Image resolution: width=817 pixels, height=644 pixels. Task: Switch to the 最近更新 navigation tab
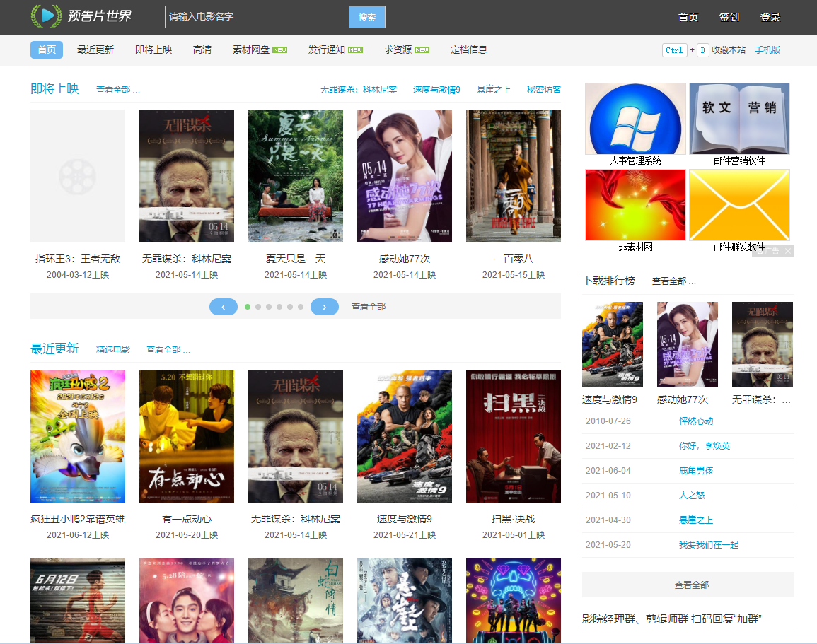tap(95, 49)
